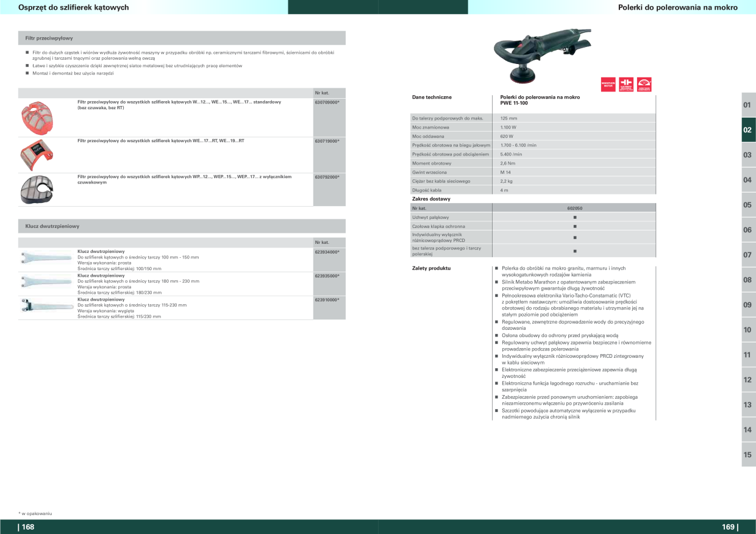Go to section tab 03
756x534 pixels.
click(748, 155)
